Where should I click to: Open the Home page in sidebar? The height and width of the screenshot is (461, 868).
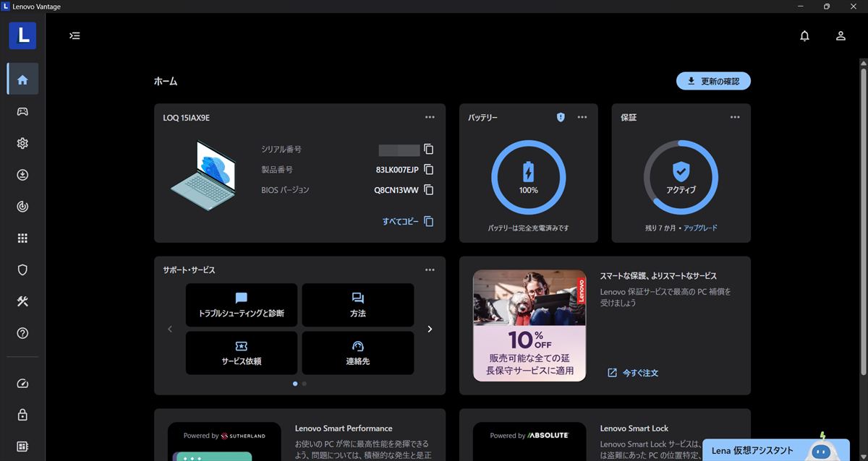[x=22, y=79]
